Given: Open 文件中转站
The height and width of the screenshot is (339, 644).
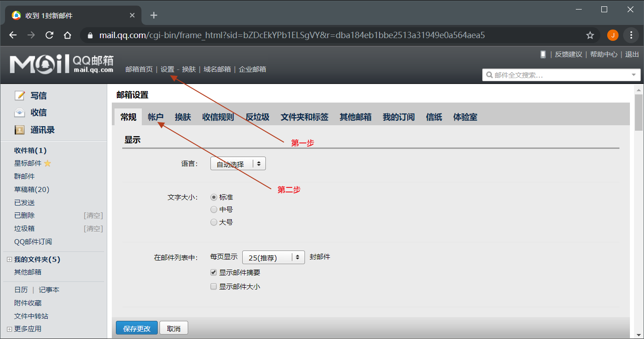Looking at the screenshot, I should point(31,316).
